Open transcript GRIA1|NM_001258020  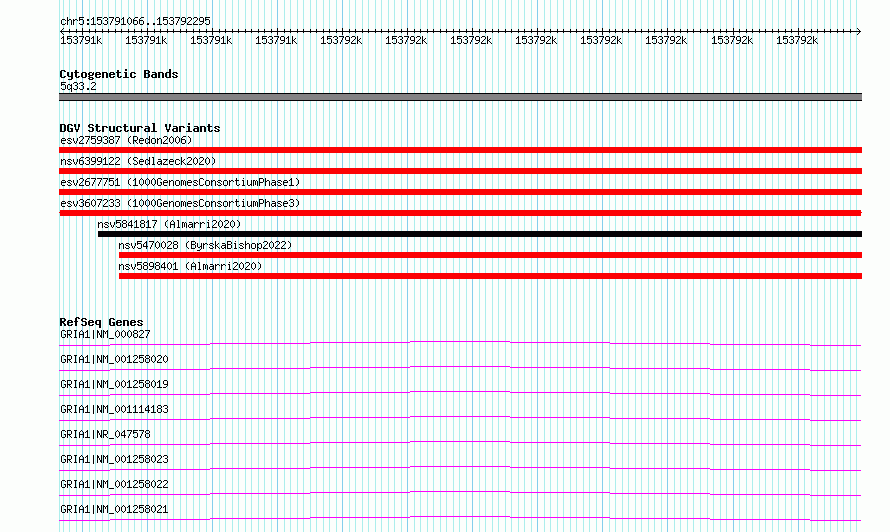click(x=114, y=359)
